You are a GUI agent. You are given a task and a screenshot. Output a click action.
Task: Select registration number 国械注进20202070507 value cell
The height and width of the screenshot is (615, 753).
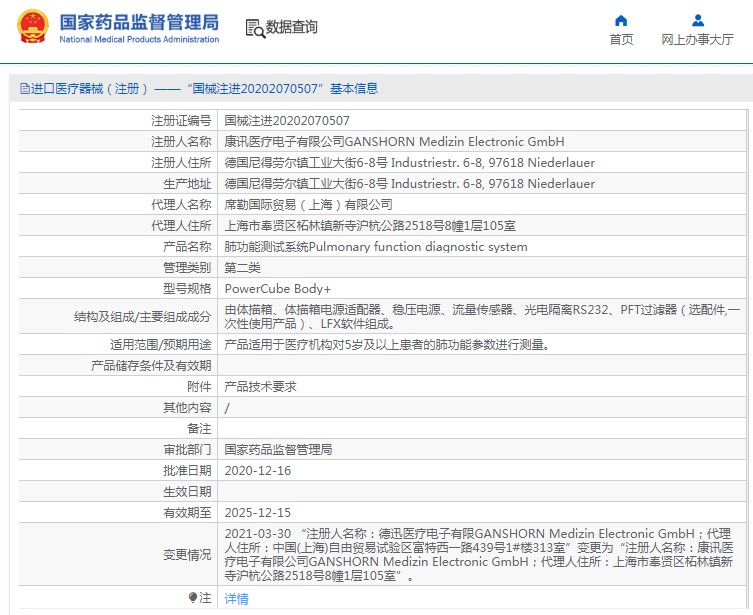tap(287, 121)
